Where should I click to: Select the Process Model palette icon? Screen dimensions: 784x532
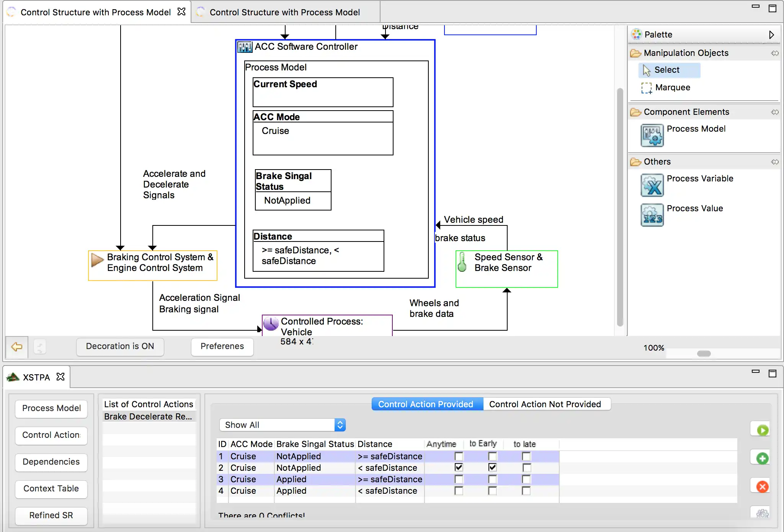coord(652,135)
